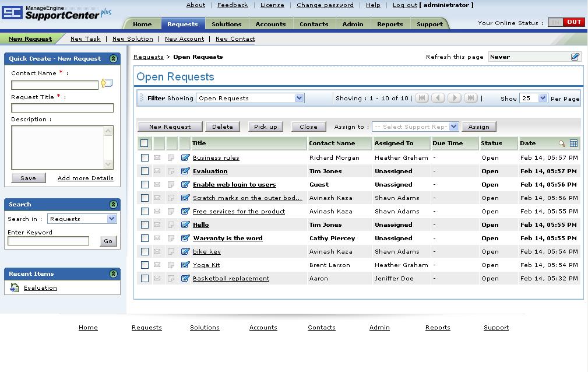The height and width of the screenshot is (372, 588).
Task: Tick the checkbox for Hello request
Action: [145, 225]
